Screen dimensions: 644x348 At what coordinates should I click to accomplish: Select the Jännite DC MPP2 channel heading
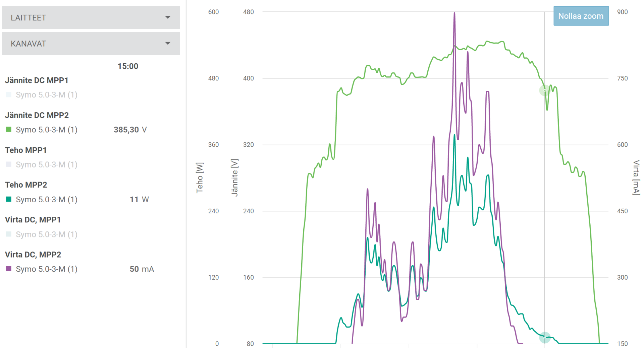tap(37, 115)
